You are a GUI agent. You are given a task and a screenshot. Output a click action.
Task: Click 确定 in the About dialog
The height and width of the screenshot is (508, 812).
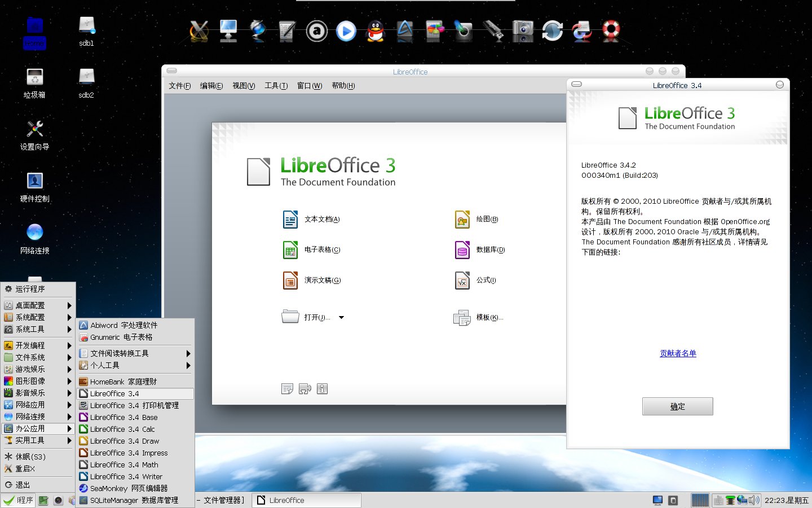point(677,406)
